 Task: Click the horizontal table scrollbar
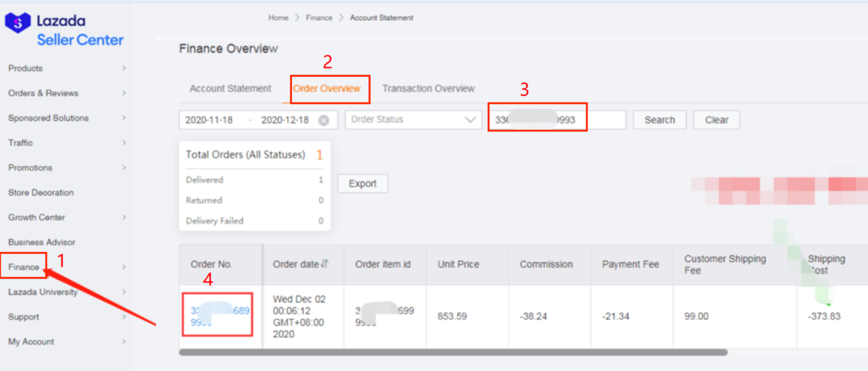tap(453, 352)
